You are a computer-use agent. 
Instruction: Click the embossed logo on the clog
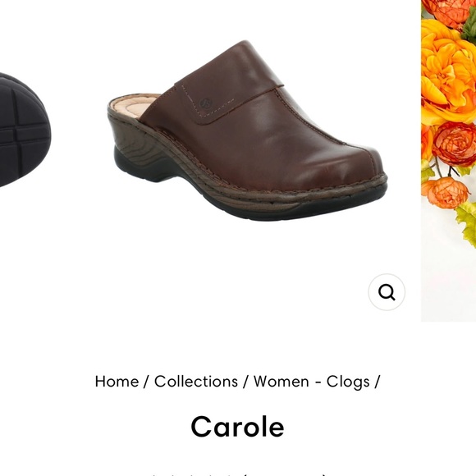click(x=205, y=103)
